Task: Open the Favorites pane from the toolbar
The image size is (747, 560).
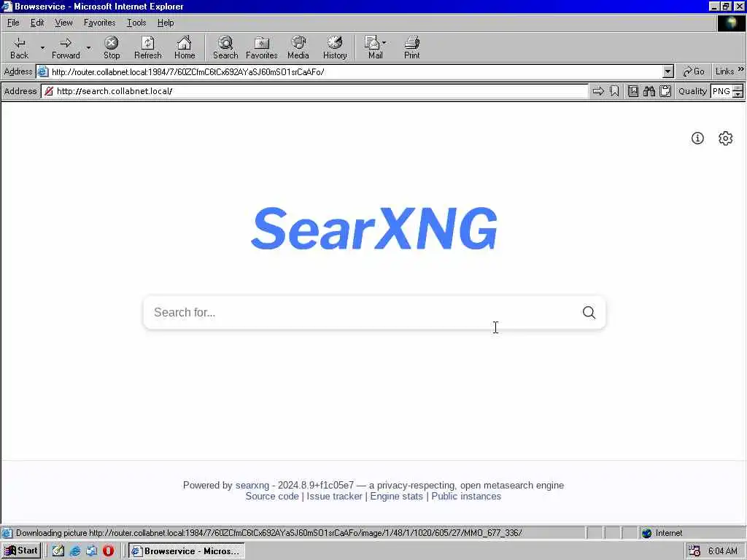Action: [262, 48]
